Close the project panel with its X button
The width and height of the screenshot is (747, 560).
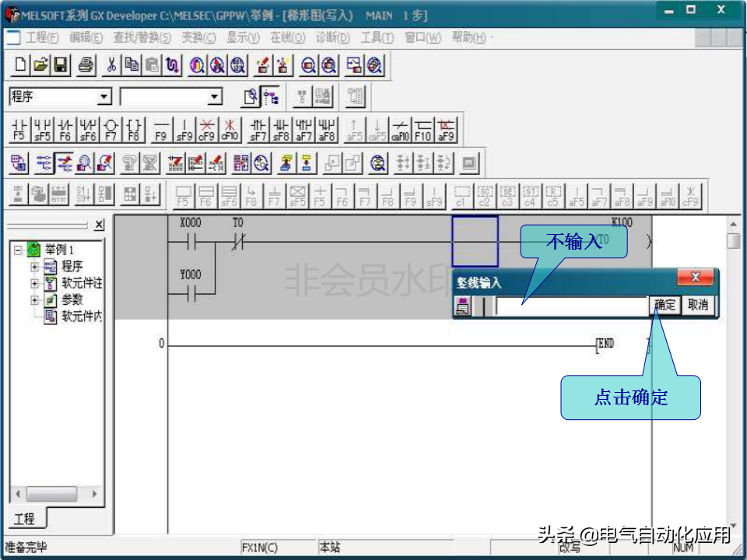(99, 225)
